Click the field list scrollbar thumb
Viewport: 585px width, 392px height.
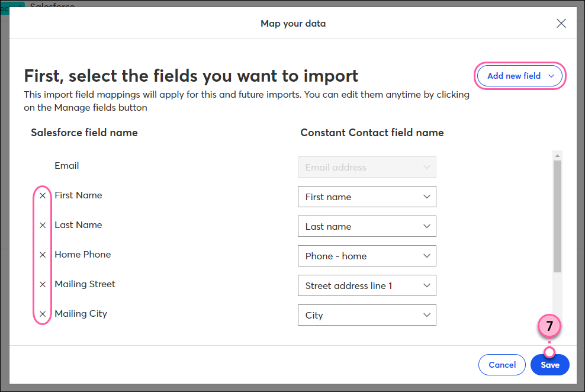tap(557, 217)
